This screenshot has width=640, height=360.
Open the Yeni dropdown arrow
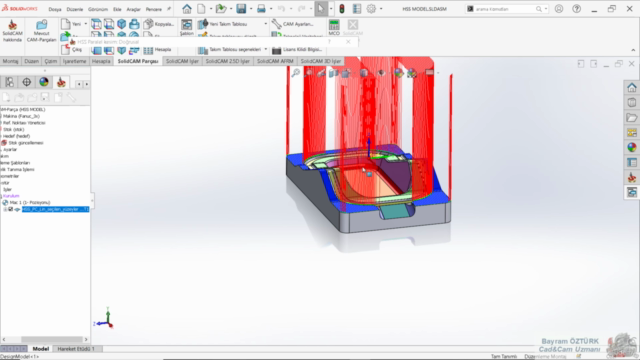click(x=85, y=24)
